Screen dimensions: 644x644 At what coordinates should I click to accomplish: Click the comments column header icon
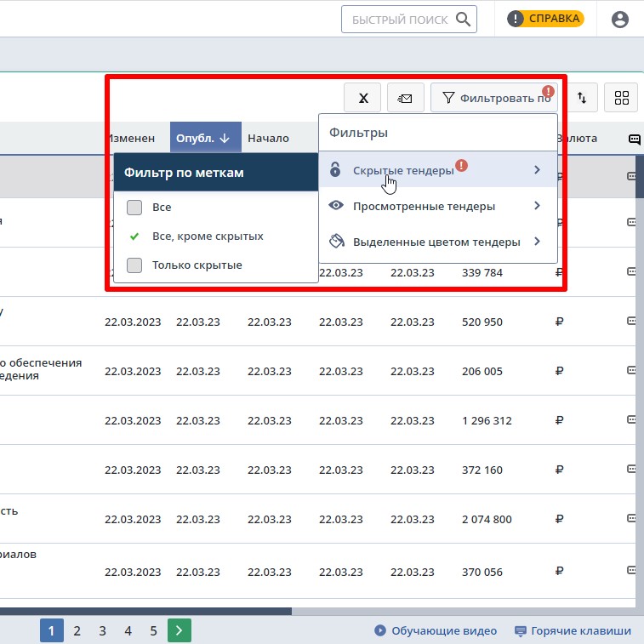(635, 140)
